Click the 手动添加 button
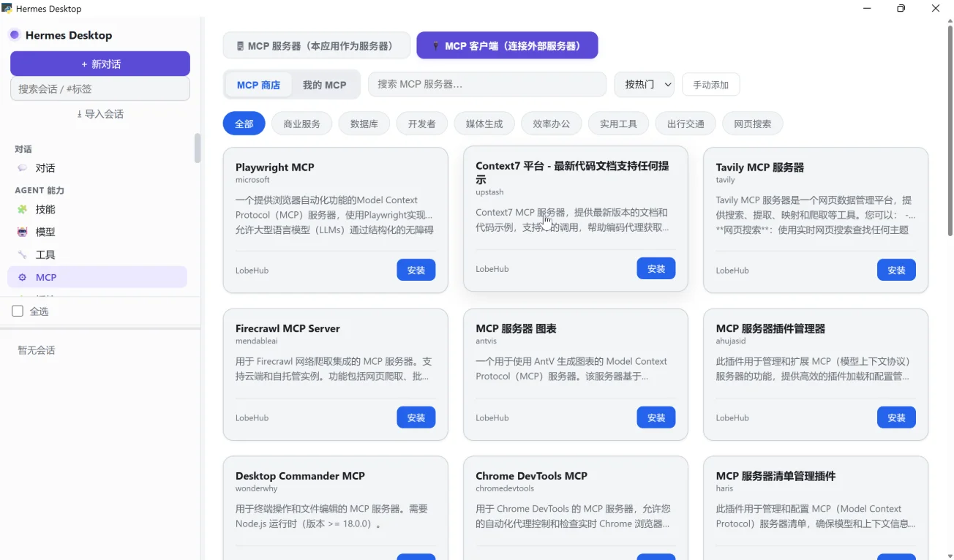This screenshot has width=954, height=560. (x=710, y=85)
